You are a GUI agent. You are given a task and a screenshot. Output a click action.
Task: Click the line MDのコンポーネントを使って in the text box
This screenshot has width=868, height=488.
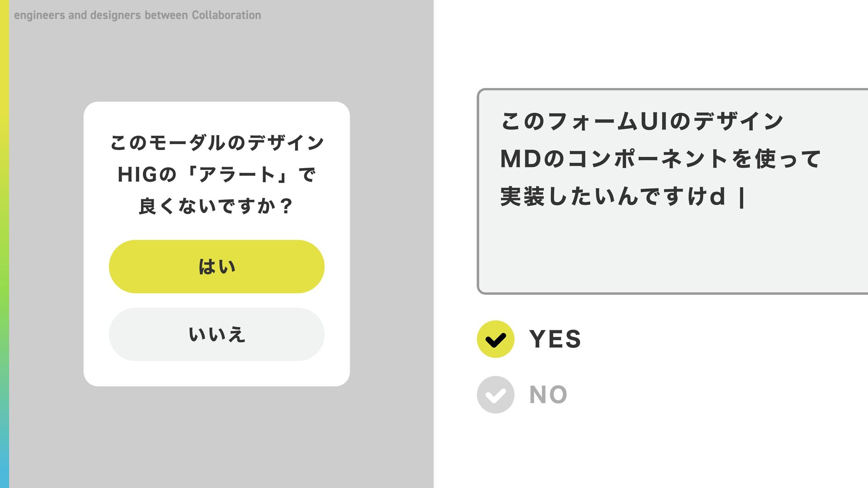point(660,159)
